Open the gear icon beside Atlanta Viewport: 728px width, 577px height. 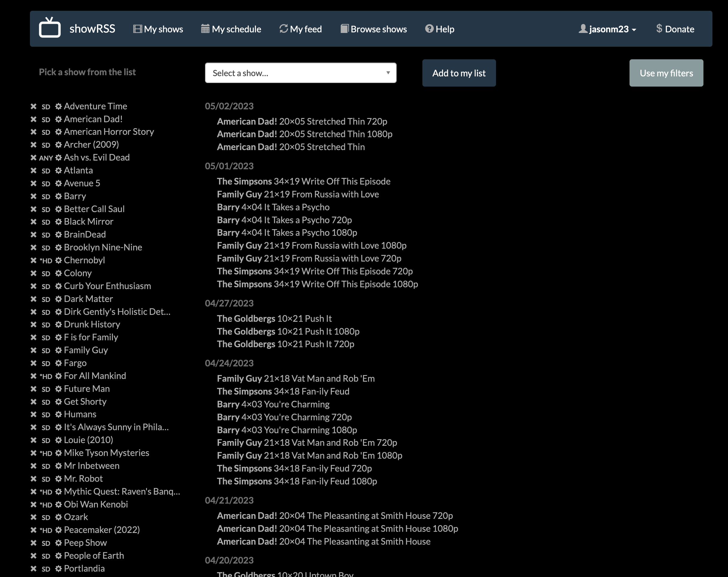(58, 170)
